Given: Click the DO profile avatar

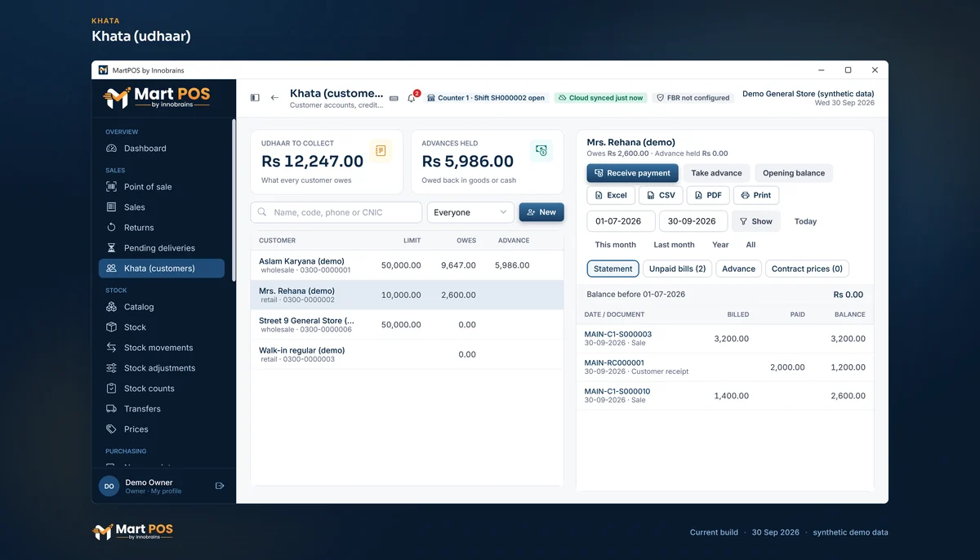Looking at the screenshot, I should click(x=109, y=486).
